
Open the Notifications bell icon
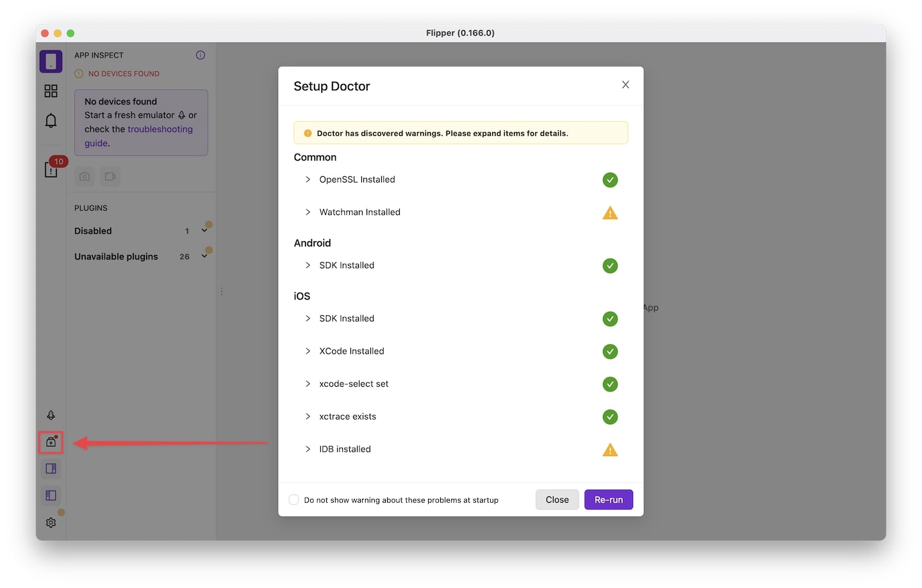click(51, 120)
